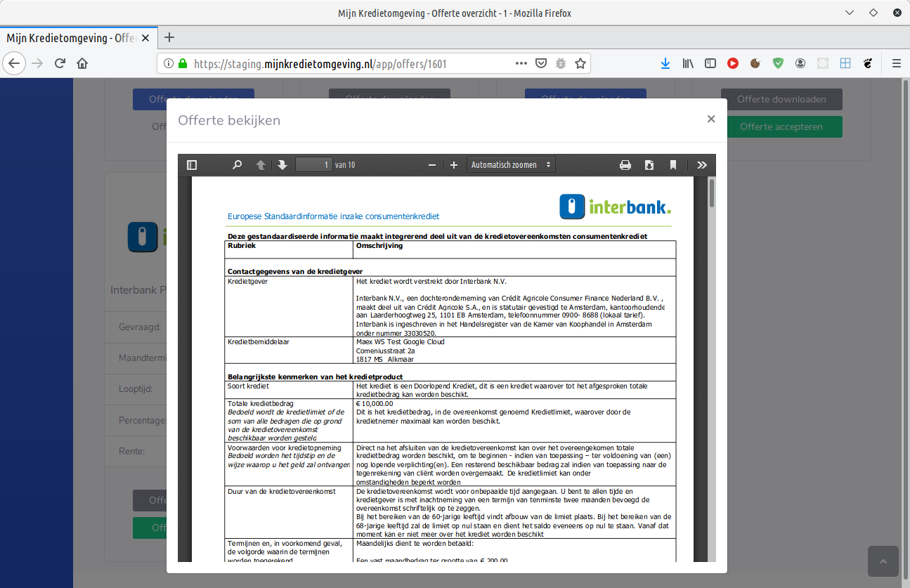Screen dimensions: 910x588
Task: Close the Offerte bekijken dialog
Action: (711, 119)
